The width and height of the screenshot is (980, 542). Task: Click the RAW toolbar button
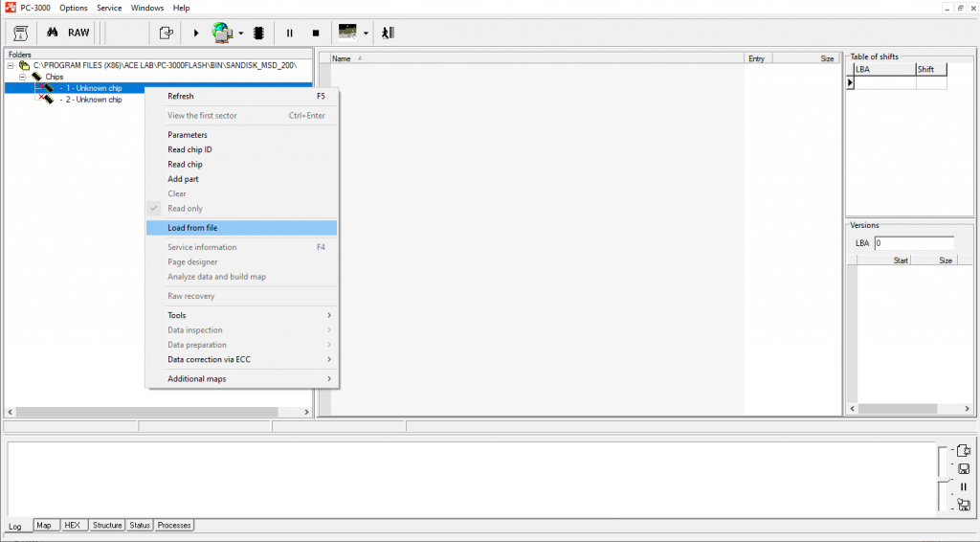(x=78, y=33)
